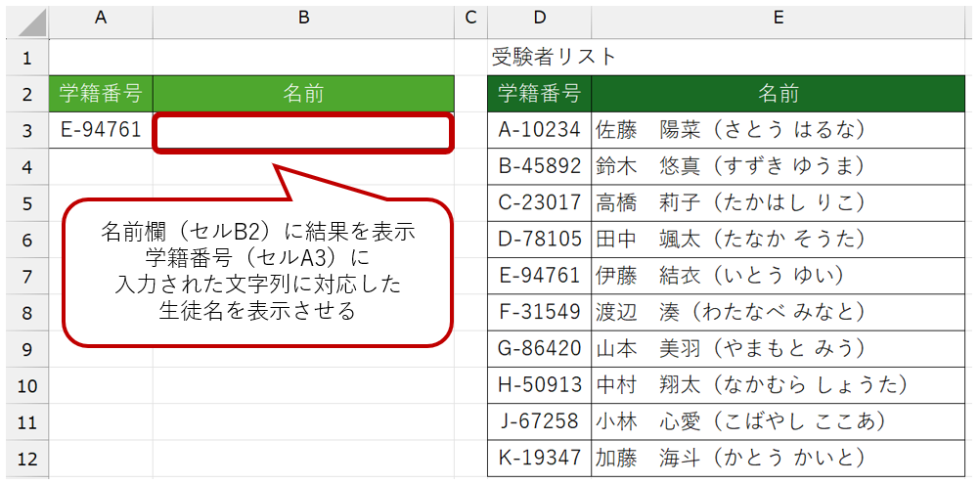Select the dark green 名前 header in column E
980x484 pixels.
tap(778, 94)
